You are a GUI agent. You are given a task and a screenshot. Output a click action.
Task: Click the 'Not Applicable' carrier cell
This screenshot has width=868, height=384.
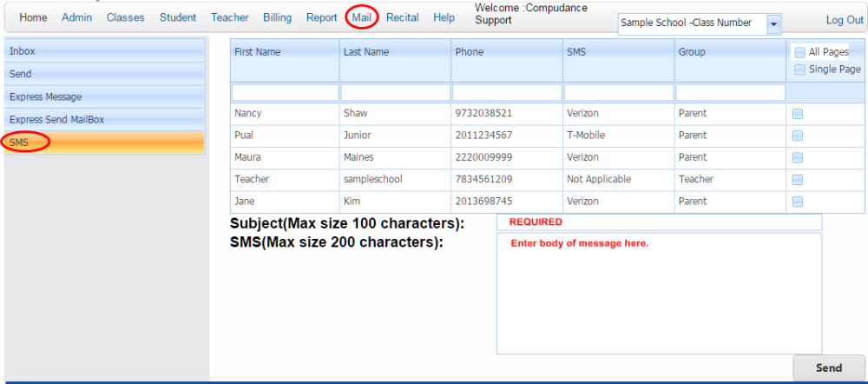[619, 180]
